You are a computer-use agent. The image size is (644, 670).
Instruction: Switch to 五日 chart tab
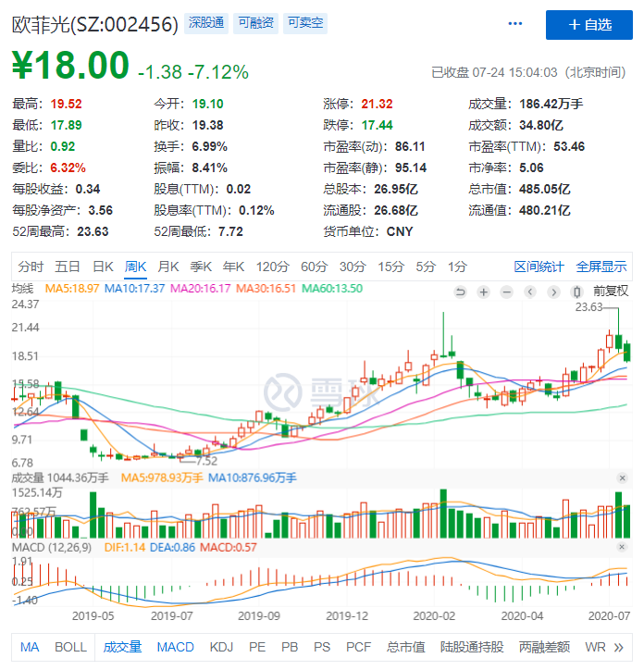[68, 267]
